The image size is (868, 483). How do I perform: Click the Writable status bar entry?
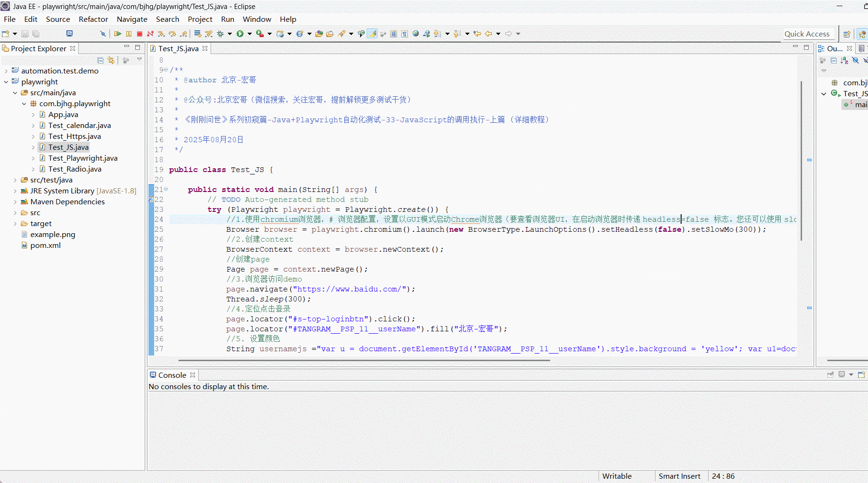pyautogui.click(x=617, y=476)
